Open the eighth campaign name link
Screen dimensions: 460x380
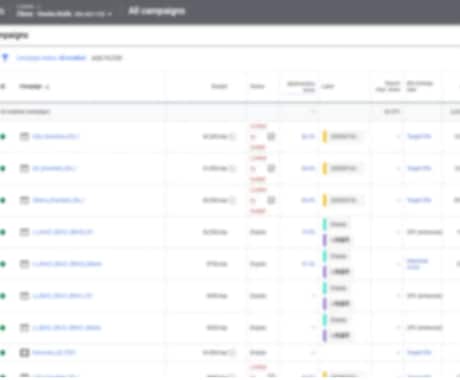tap(54, 352)
